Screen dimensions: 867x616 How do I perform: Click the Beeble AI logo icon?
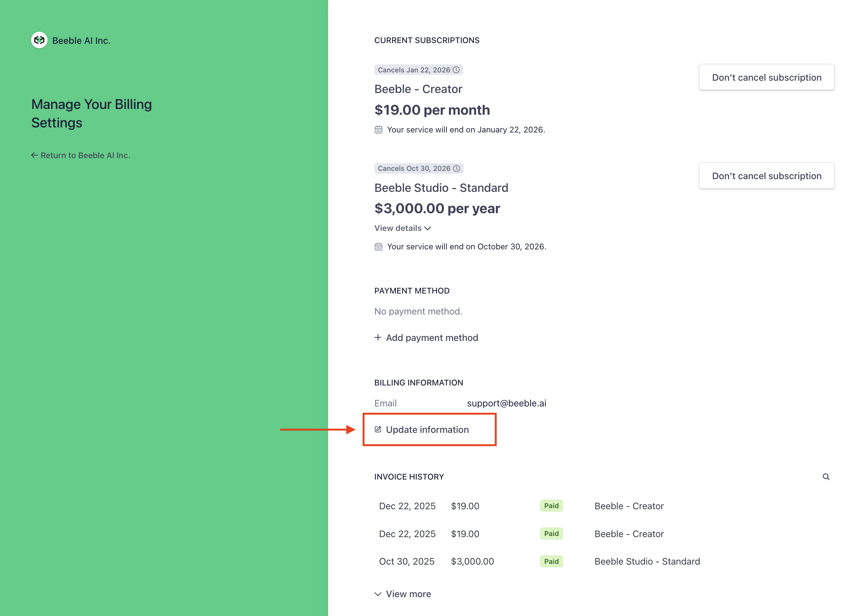39,40
